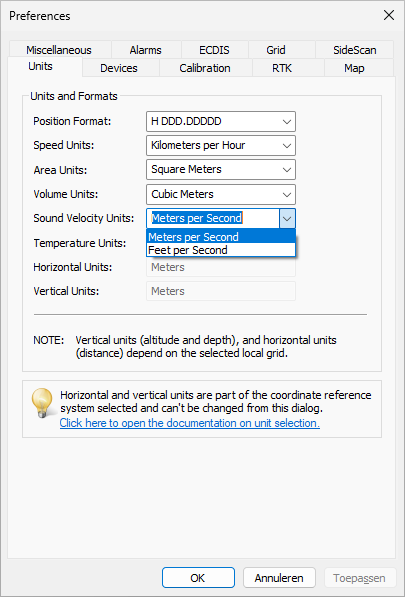Open the Position Format dropdown
The image size is (405, 597).
pos(221,121)
